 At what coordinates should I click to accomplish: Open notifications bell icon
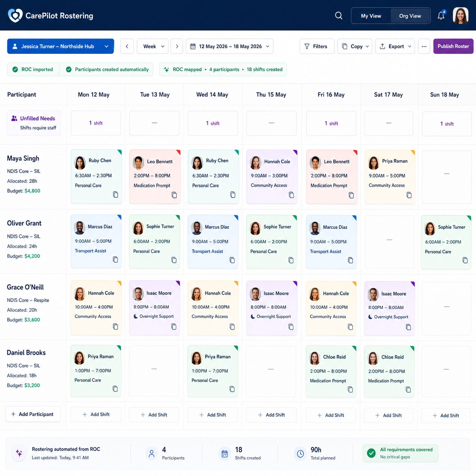pyautogui.click(x=441, y=16)
